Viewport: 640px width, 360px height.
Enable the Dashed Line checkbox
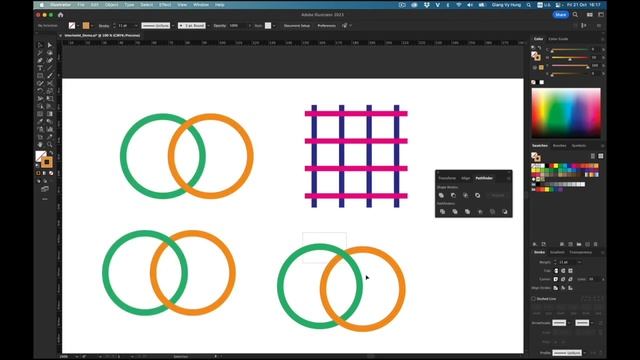click(x=533, y=299)
